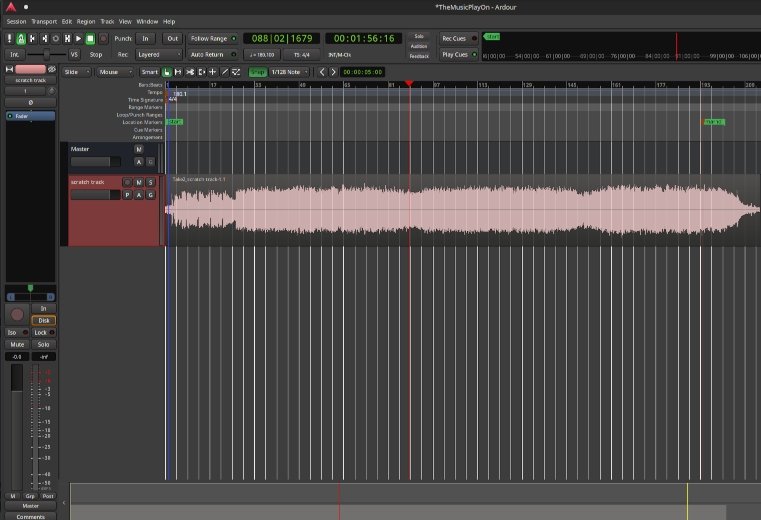
Task: Select the Cut tool scissors icon
Action: tap(190, 72)
